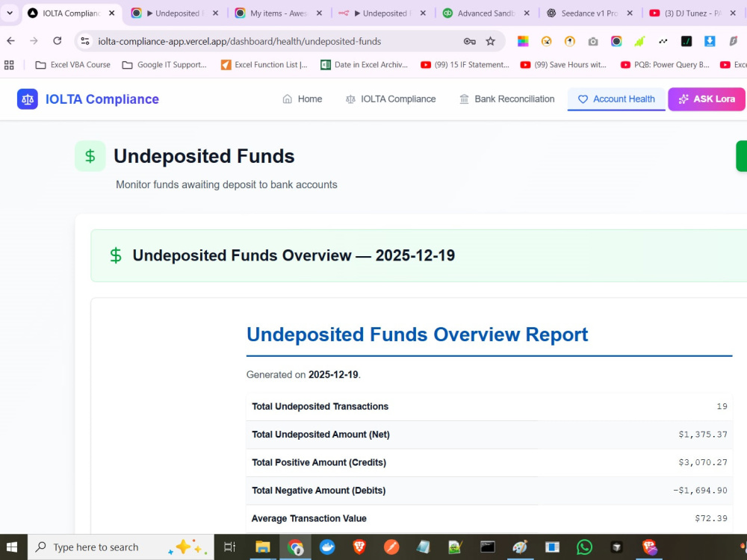Select the $72.39 average transaction value
The height and width of the screenshot is (560, 747).
coord(711,519)
